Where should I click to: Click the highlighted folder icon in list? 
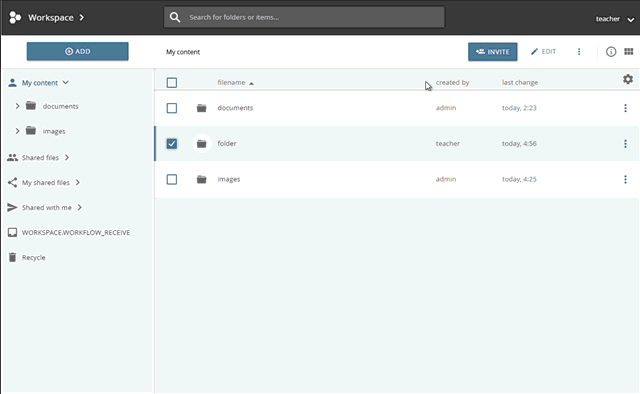coord(201,144)
